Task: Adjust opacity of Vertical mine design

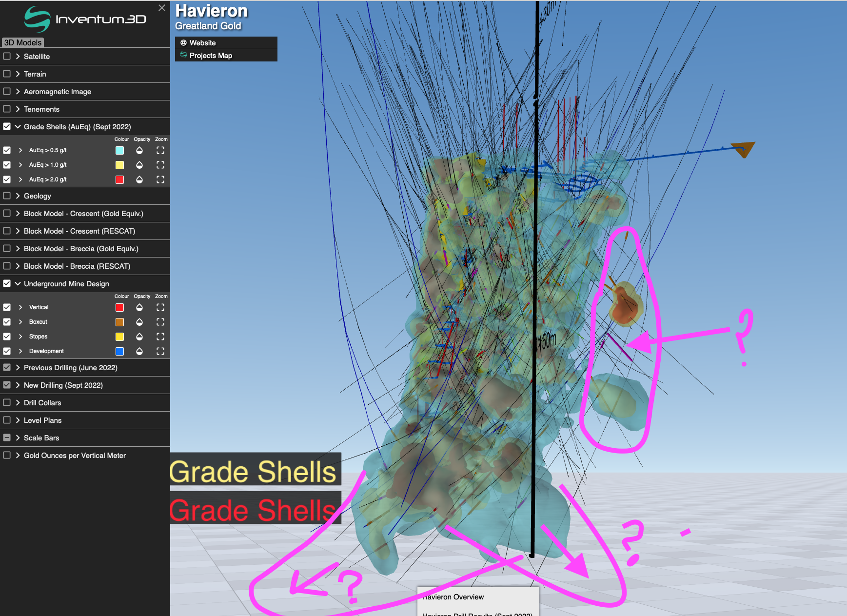Action: point(139,307)
